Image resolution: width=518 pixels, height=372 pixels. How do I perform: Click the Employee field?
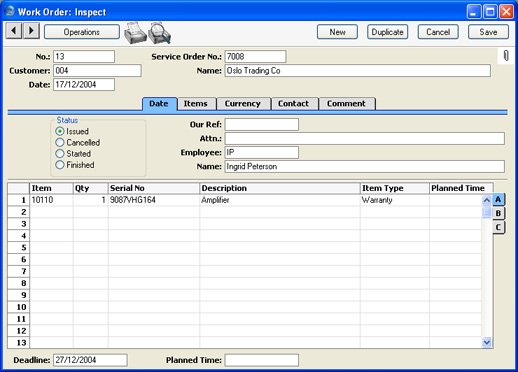262,153
